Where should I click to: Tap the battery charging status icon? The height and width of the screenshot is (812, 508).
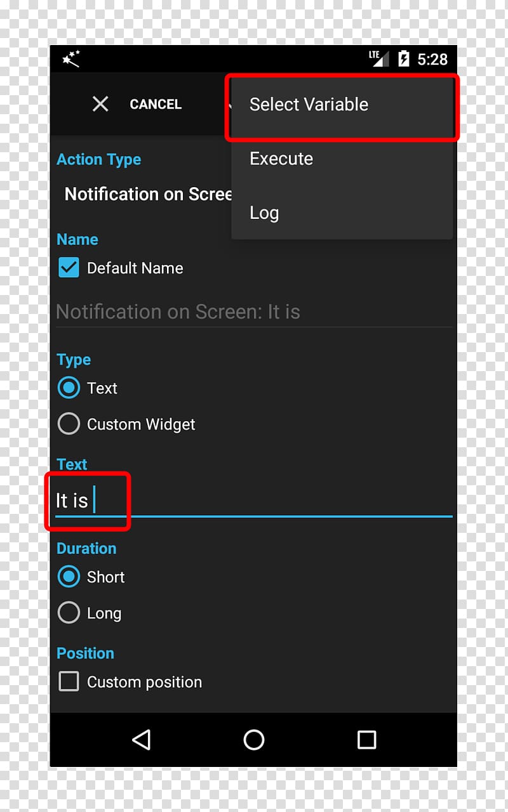point(403,59)
